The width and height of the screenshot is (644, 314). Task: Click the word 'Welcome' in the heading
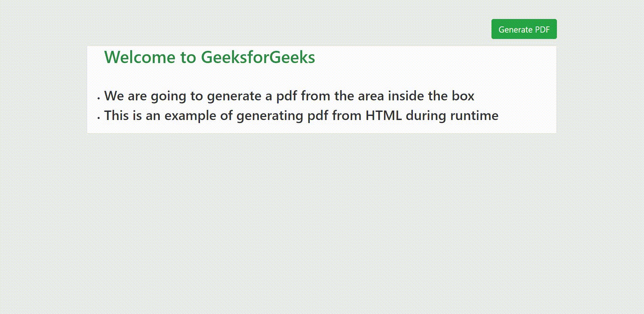point(140,57)
